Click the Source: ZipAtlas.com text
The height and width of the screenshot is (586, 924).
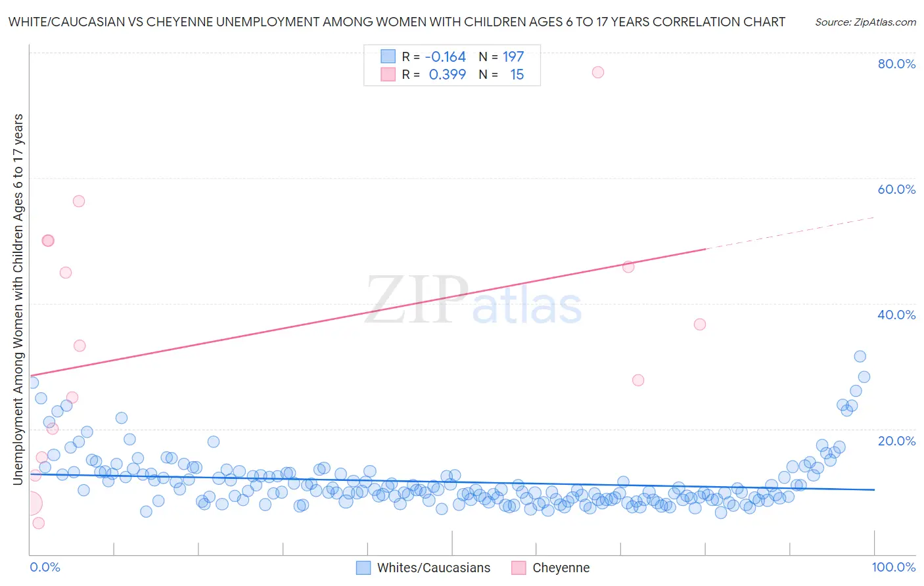point(866,22)
